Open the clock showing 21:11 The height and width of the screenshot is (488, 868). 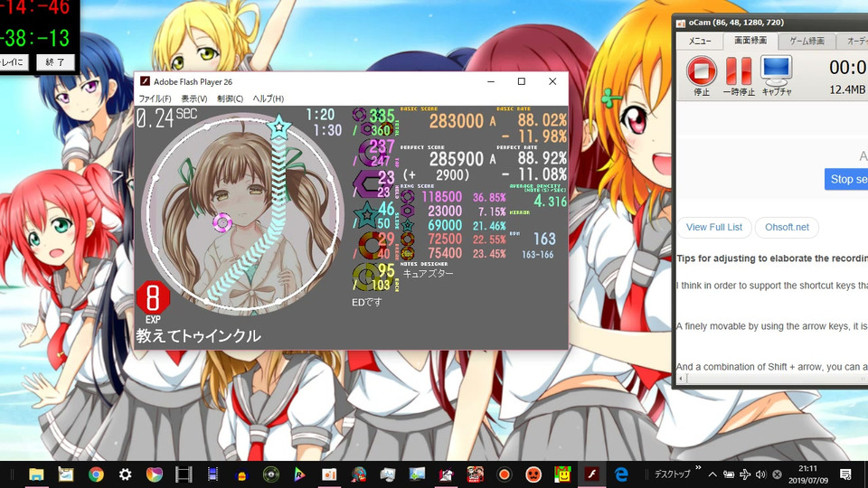click(x=808, y=474)
